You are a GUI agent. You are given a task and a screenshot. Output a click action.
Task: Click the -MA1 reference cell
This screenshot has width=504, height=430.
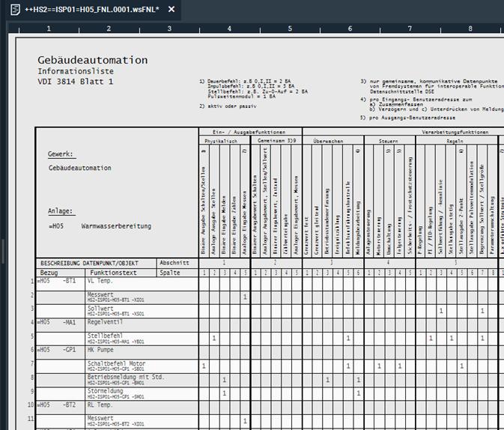tap(69, 322)
